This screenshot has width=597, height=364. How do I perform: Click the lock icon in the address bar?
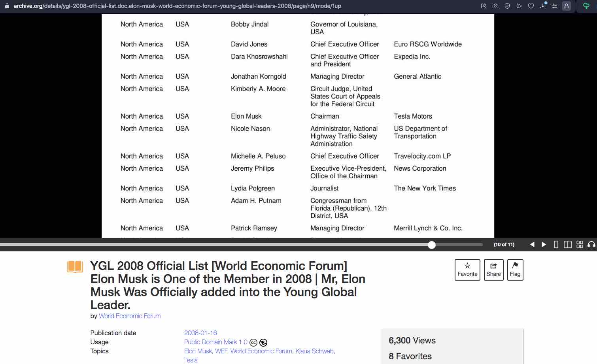(x=7, y=6)
